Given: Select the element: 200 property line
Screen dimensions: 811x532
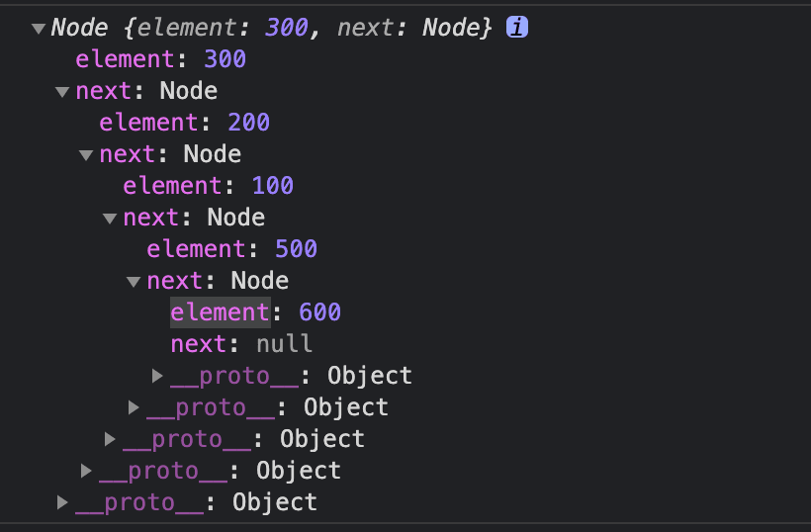Looking at the screenshot, I should [184, 123].
